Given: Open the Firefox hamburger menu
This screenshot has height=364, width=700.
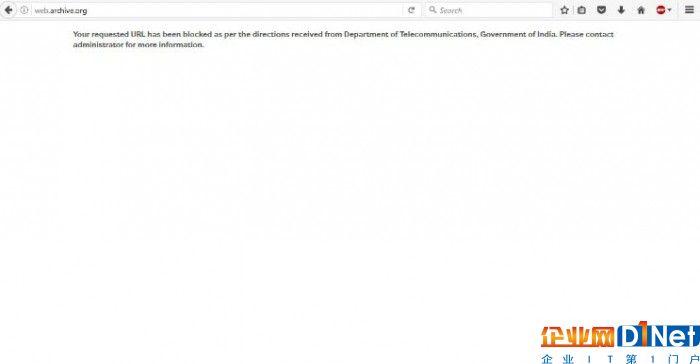Looking at the screenshot, I should 689,10.
